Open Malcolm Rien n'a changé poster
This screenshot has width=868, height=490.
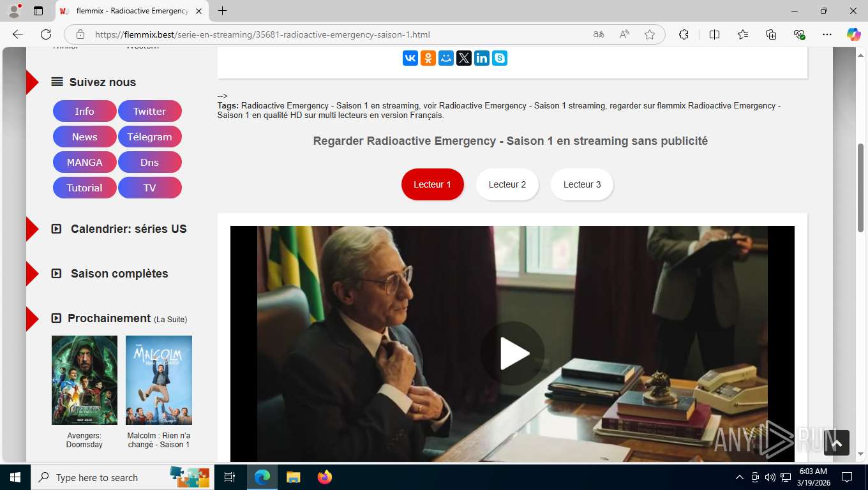point(159,380)
